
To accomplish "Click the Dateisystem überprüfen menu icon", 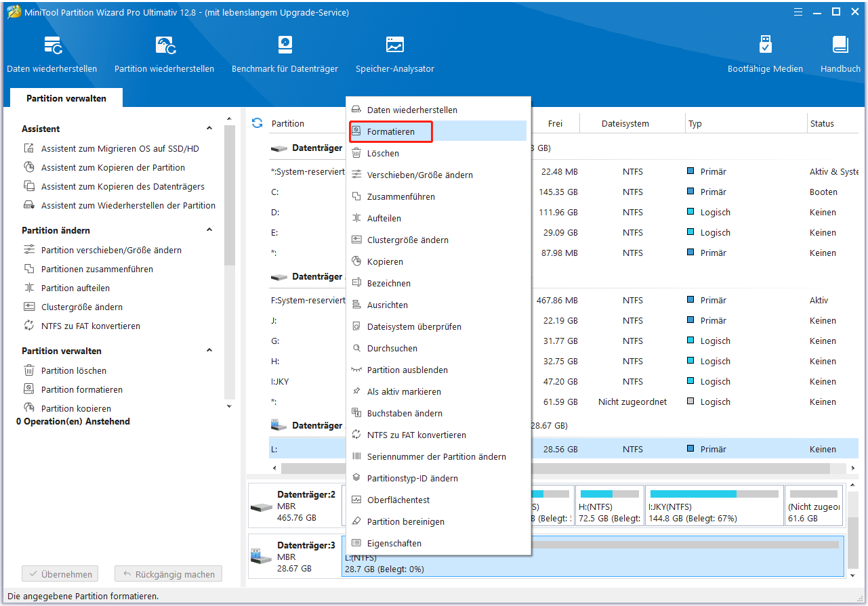I will click(356, 326).
